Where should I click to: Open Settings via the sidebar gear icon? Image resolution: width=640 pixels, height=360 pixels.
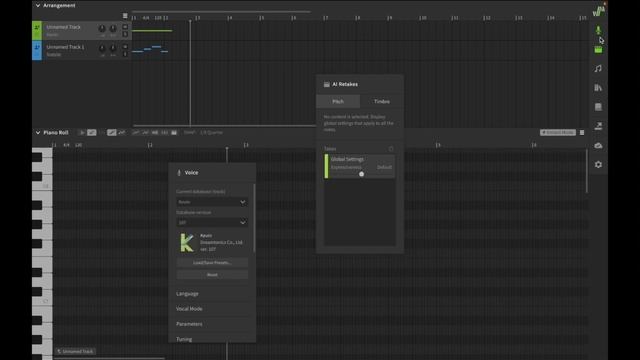coord(598,164)
